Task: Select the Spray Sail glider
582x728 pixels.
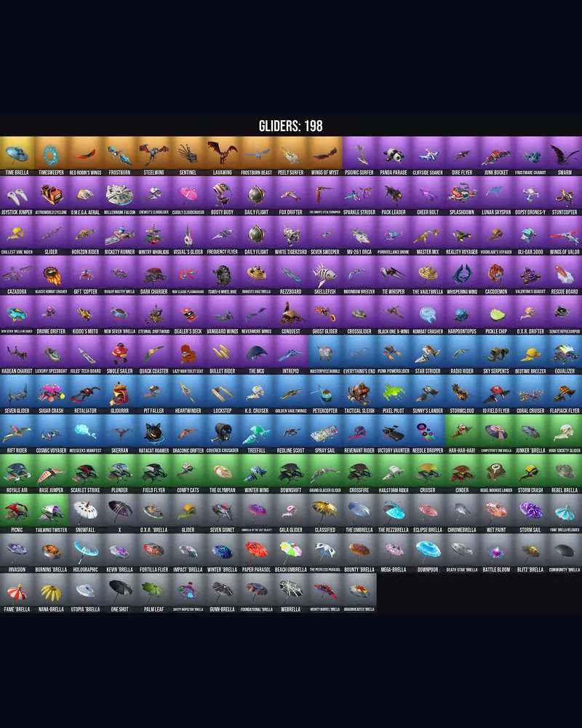Action: tap(325, 434)
